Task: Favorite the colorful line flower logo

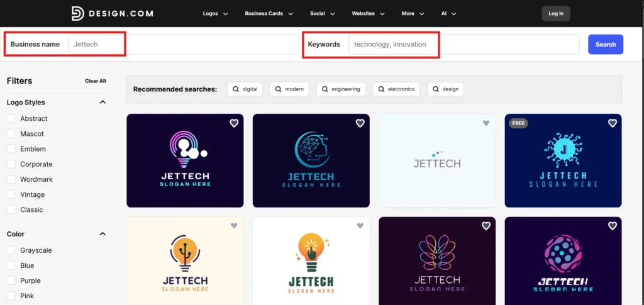Action: [x=486, y=226]
